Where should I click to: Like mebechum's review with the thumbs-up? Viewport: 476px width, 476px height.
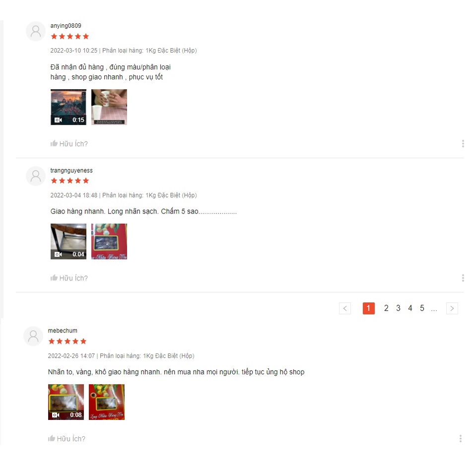(67, 439)
